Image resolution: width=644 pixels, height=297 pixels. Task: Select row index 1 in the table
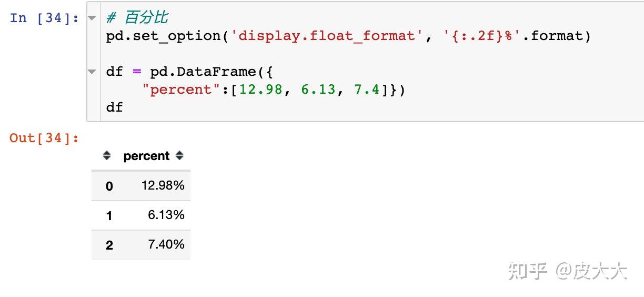click(109, 215)
